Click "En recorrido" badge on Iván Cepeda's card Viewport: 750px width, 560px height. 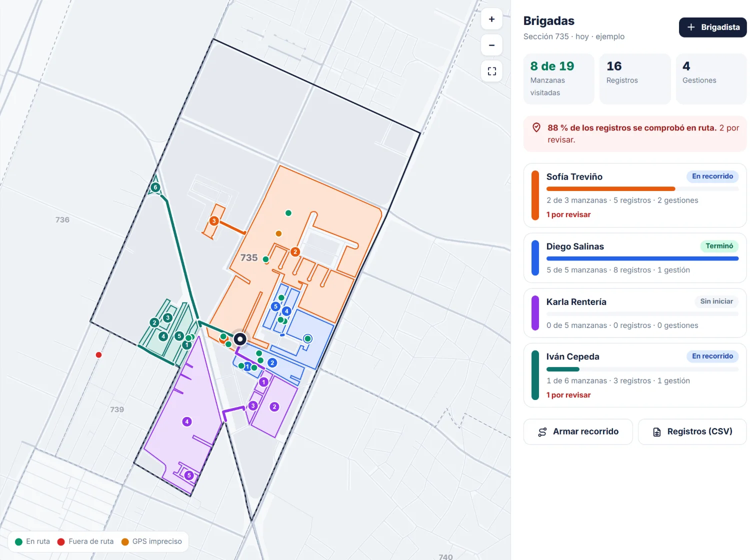(712, 356)
